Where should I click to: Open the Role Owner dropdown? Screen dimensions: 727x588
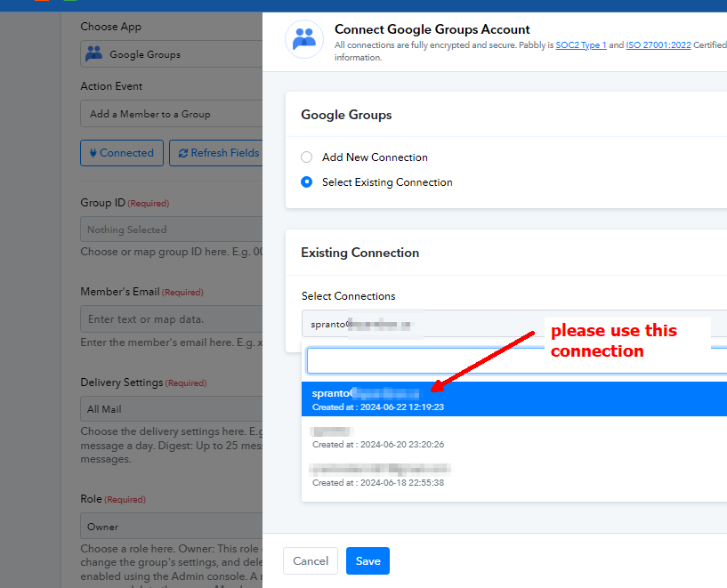point(172,527)
